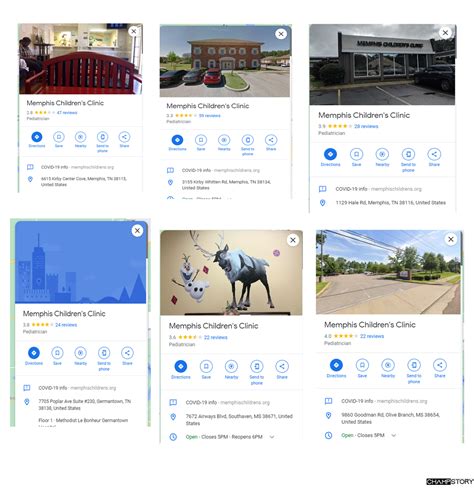Open the 59 reviews link
Screen dimensions: 474x488
tap(210, 116)
